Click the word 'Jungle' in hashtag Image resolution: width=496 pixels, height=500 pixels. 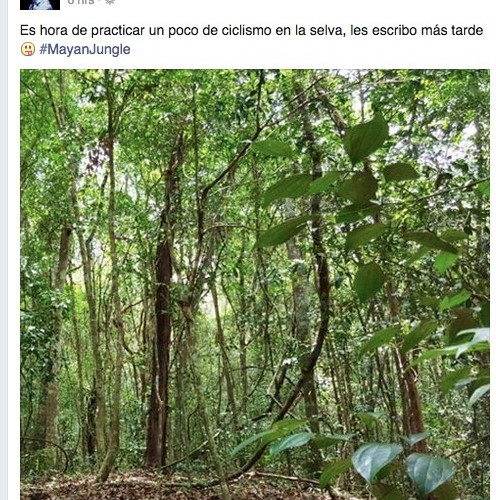[110, 50]
